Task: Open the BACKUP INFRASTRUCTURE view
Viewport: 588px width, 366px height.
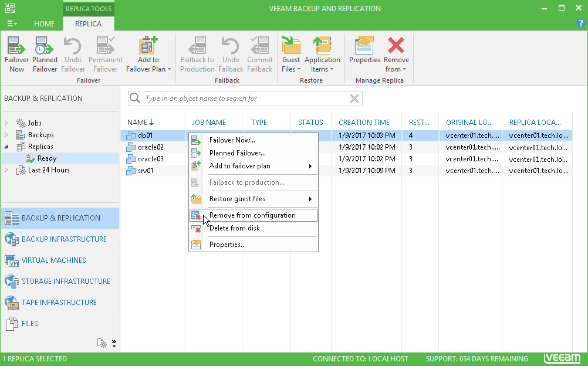Action: click(x=60, y=239)
